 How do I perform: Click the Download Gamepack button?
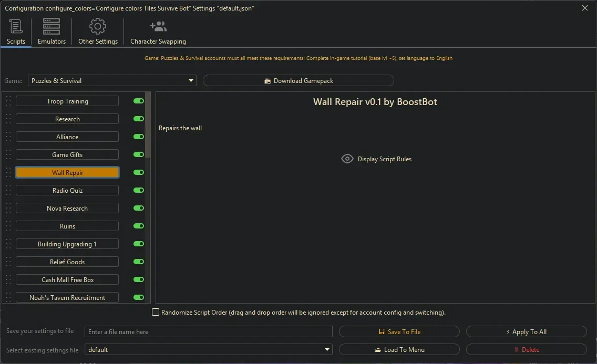pyautogui.click(x=298, y=81)
